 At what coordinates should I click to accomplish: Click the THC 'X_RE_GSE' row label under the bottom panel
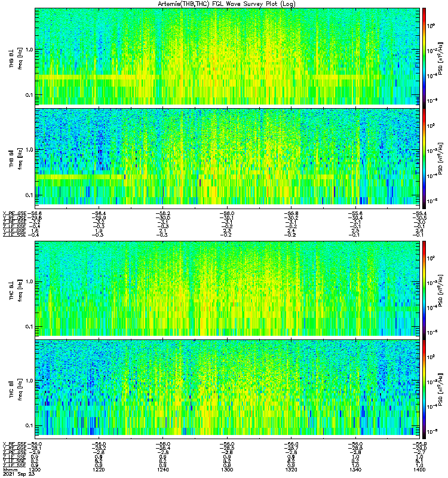(x=14, y=444)
